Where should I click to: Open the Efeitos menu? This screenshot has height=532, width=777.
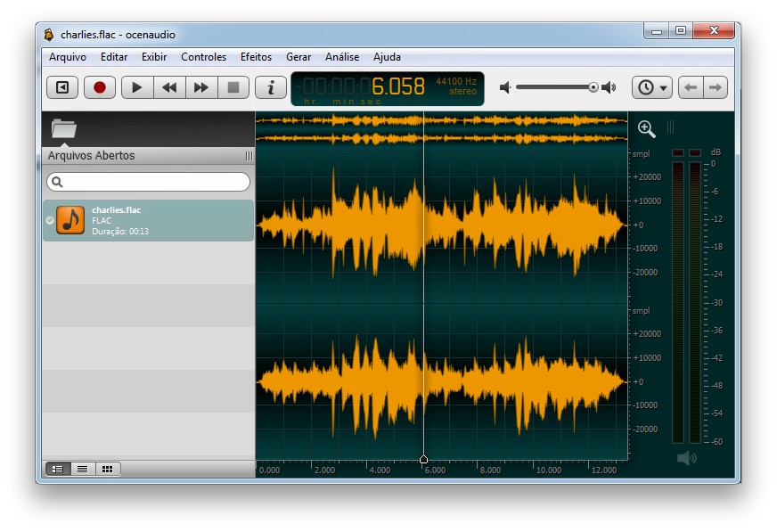click(256, 57)
